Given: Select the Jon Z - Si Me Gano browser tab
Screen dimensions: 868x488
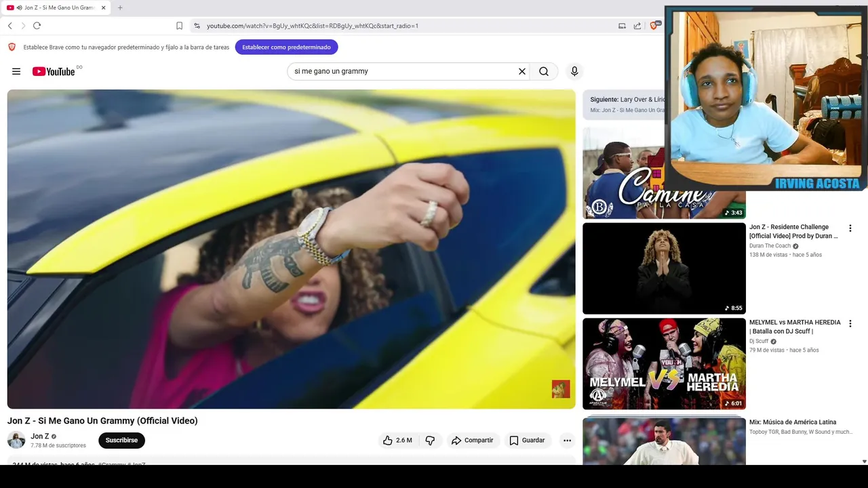Looking at the screenshot, I should coord(57,7).
